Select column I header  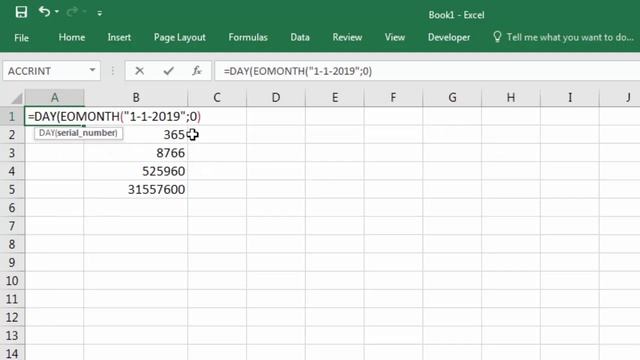click(x=570, y=98)
